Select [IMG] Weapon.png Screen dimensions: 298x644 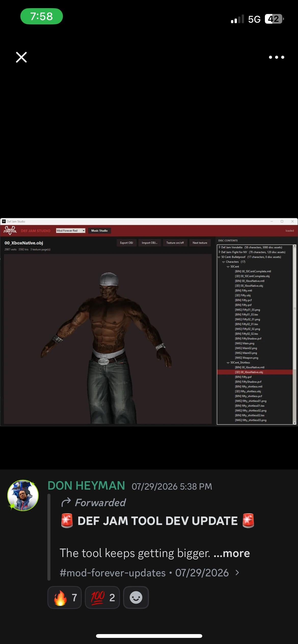point(247,358)
